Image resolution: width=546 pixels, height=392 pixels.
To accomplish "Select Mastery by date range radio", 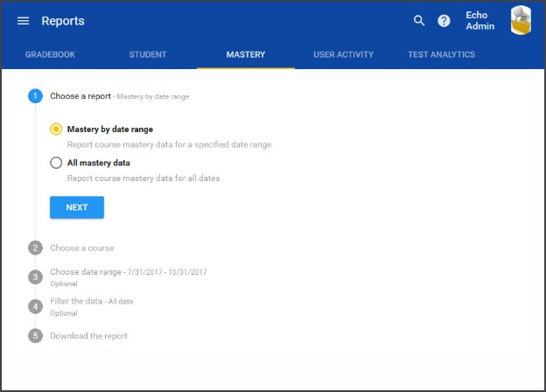I will coord(57,129).
